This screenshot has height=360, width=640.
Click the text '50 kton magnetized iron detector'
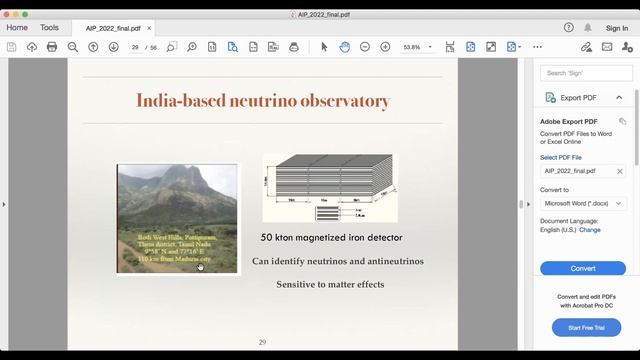[x=331, y=238]
